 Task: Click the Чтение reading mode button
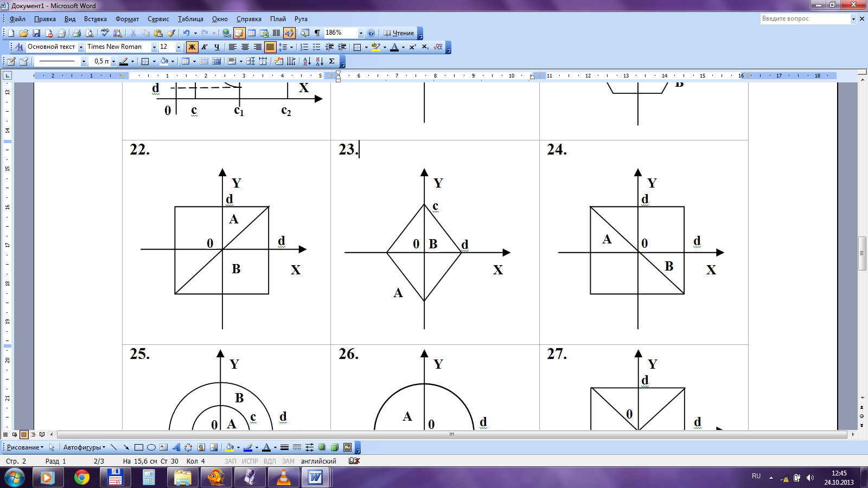(399, 33)
